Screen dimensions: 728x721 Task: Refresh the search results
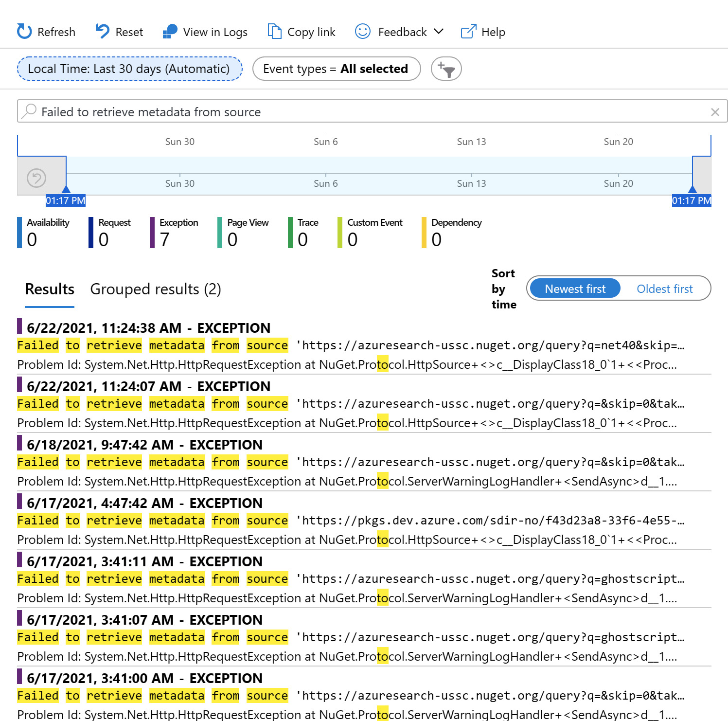[x=46, y=31]
